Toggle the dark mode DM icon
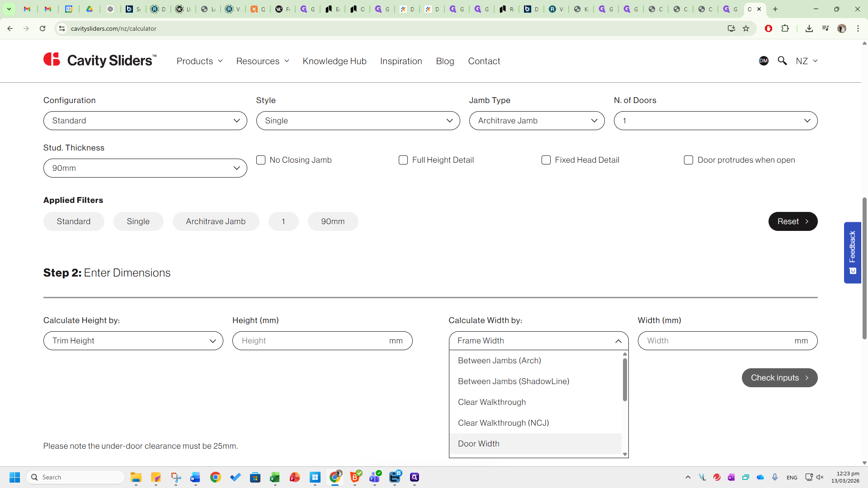Viewport: 868px width, 488px height. (x=764, y=61)
